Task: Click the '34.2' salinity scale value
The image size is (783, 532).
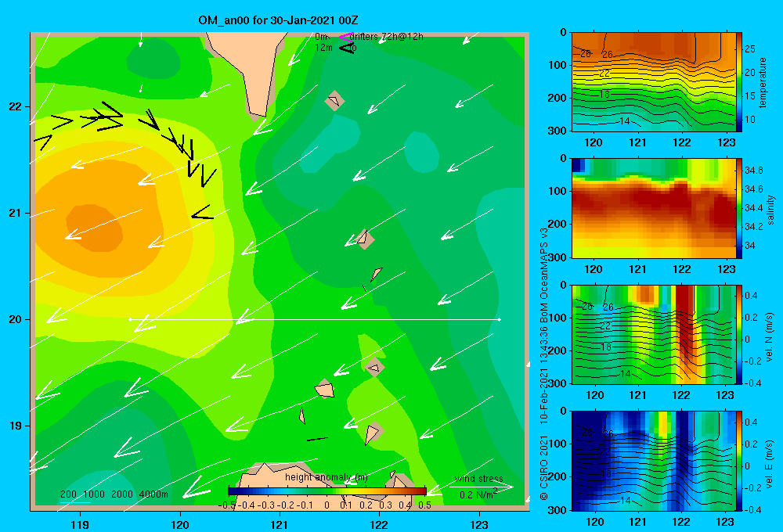Action: [753, 227]
